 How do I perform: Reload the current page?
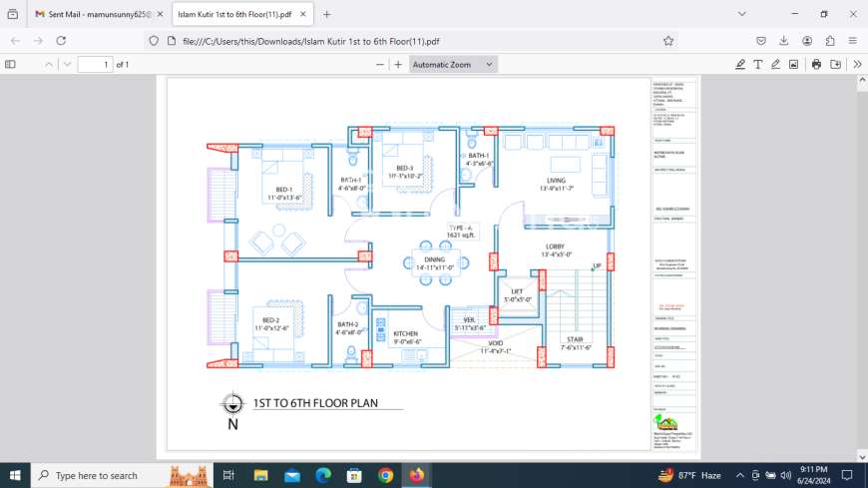pyautogui.click(x=61, y=41)
